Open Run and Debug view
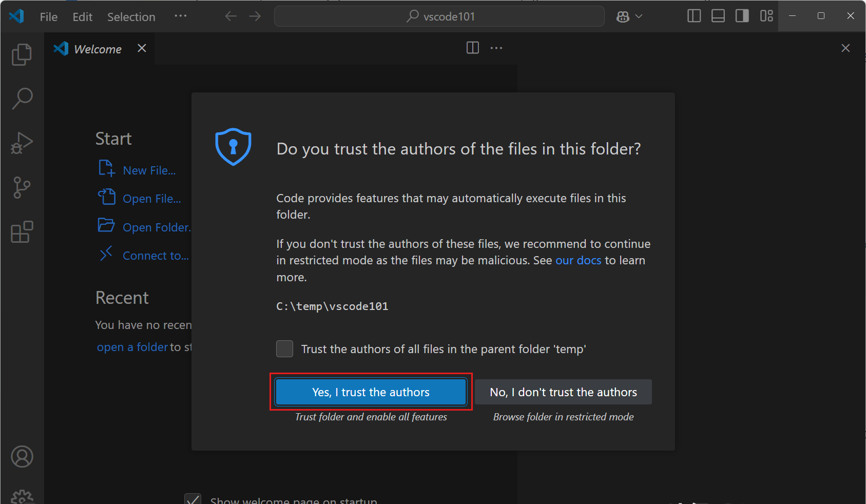This screenshot has height=504, width=866. tap(22, 143)
